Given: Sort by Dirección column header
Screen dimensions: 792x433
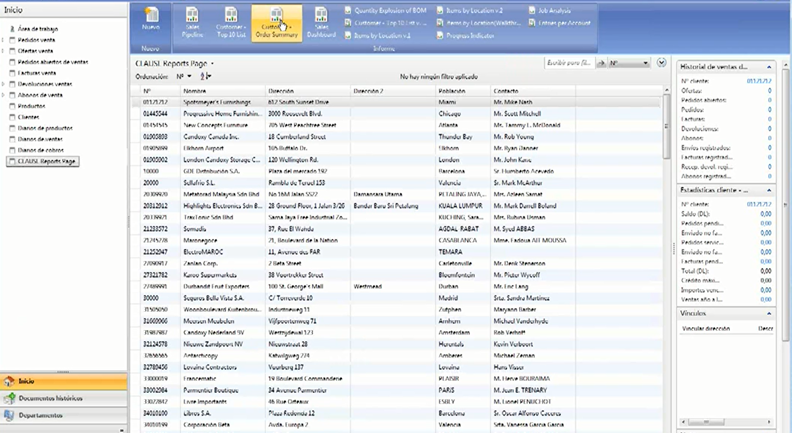Looking at the screenshot, I should (x=308, y=91).
